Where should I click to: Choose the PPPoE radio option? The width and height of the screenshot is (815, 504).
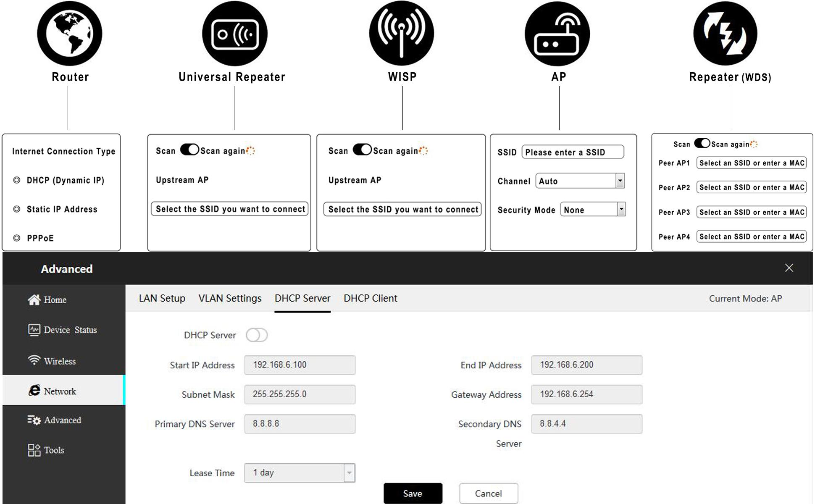pyautogui.click(x=17, y=238)
